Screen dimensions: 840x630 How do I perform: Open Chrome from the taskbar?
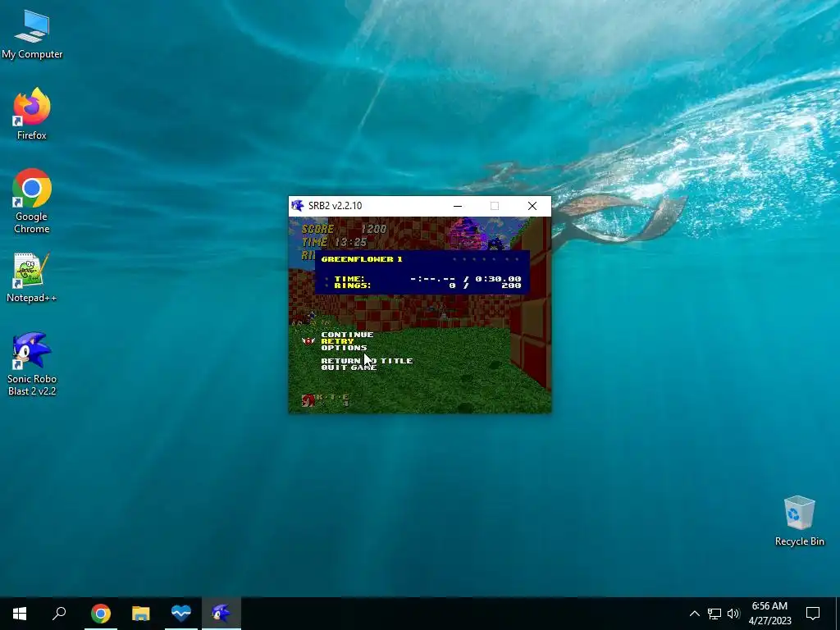(100, 614)
